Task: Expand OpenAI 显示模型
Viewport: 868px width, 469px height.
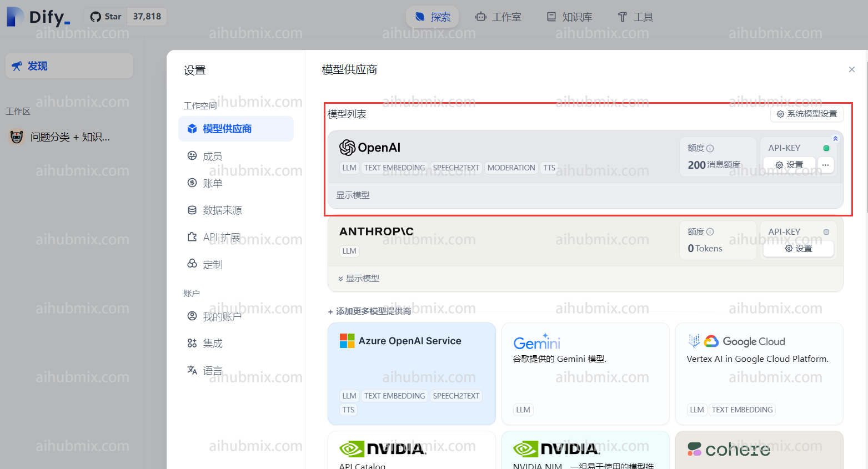Action: pos(353,195)
